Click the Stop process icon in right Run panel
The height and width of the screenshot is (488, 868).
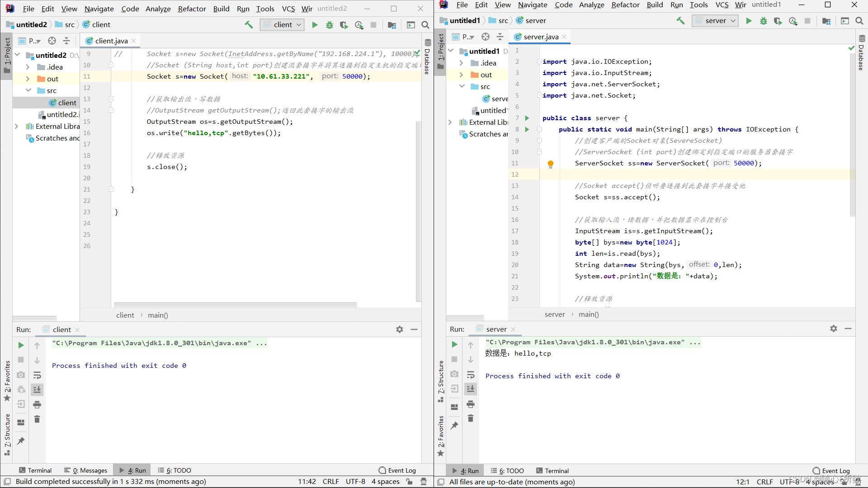click(454, 359)
